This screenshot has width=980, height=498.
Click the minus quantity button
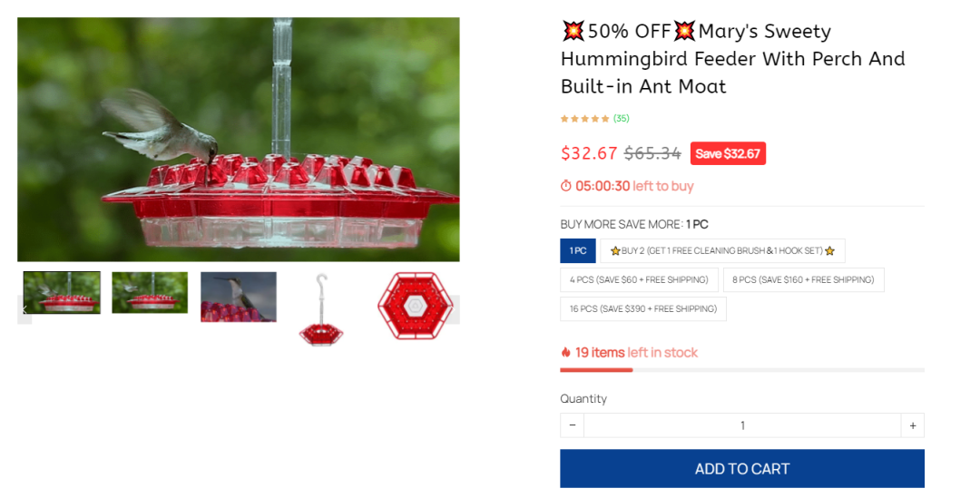tap(572, 425)
